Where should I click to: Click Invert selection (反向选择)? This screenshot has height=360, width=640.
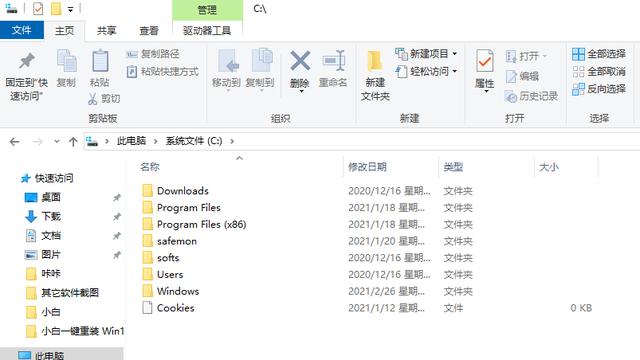(x=599, y=89)
